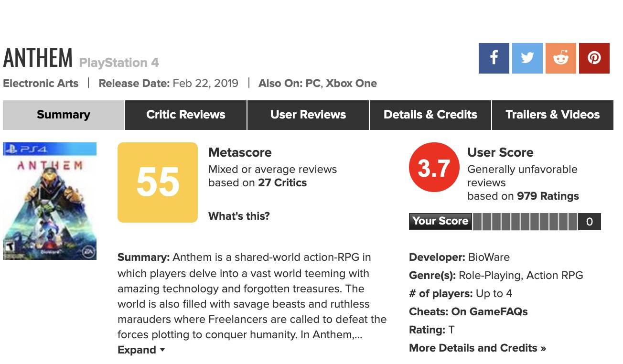
Task: Open the 27 Critics link
Action: click(282, 182)
